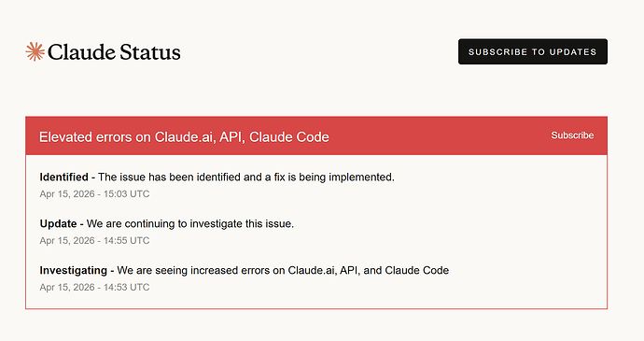The width and height of the screenshot is (644, 341).
Task: Open the Elevated errors incident title
Action: (184, 137)
